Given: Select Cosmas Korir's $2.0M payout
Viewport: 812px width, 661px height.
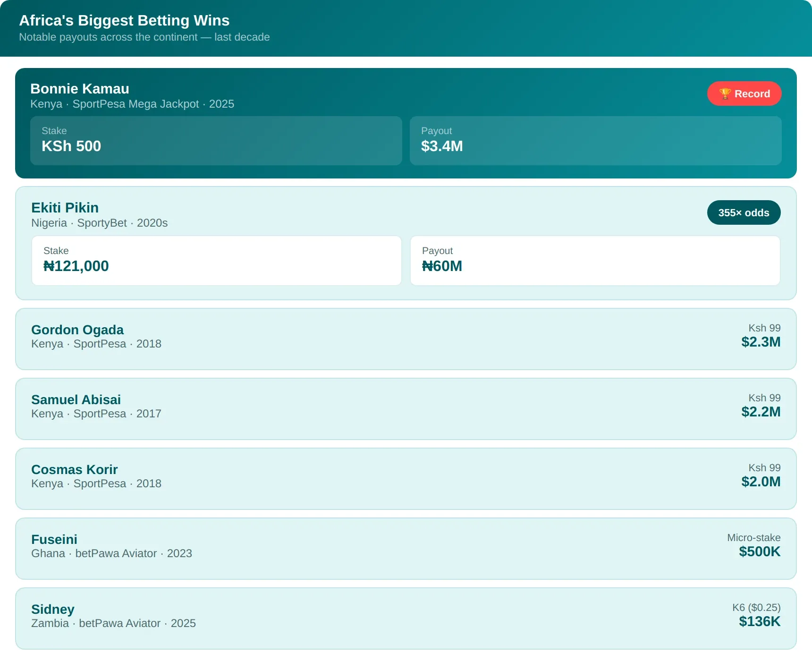Looking at the screenshot, I should click(x=761, y=482).
